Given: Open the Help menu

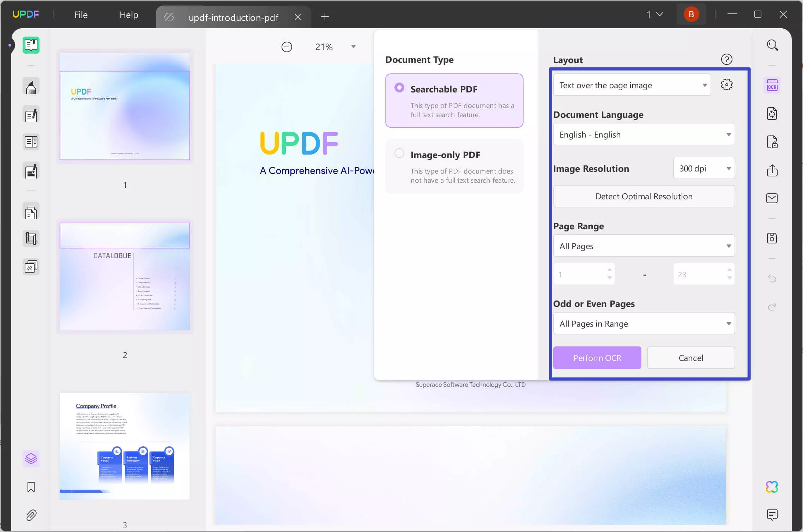Looking at the screenshot, I should [x=129, y=14].
